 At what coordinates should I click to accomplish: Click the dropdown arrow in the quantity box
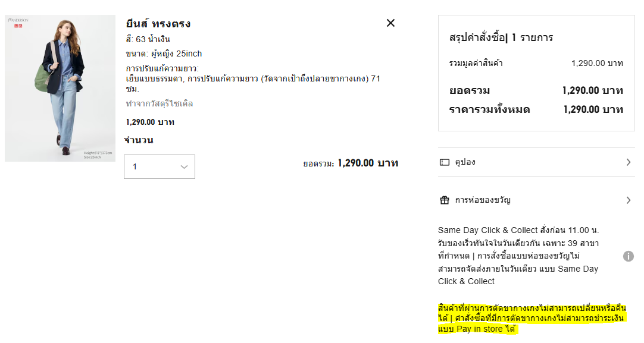(185, 166)
